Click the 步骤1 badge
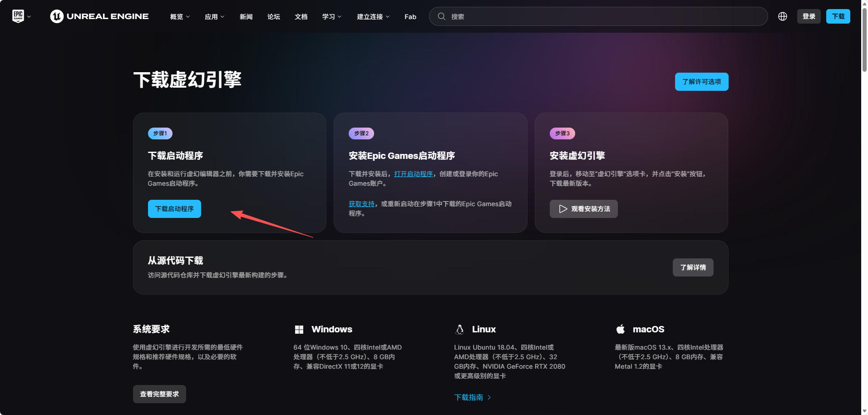The height and width of the screenshot is (415, 868). pyautogui.click(x=160, y=133)
